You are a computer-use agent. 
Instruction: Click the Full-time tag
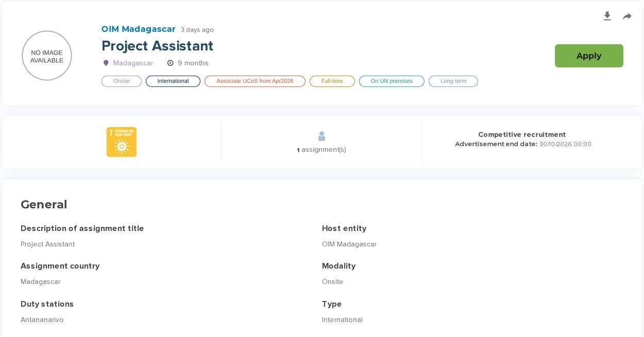point(332,81)
